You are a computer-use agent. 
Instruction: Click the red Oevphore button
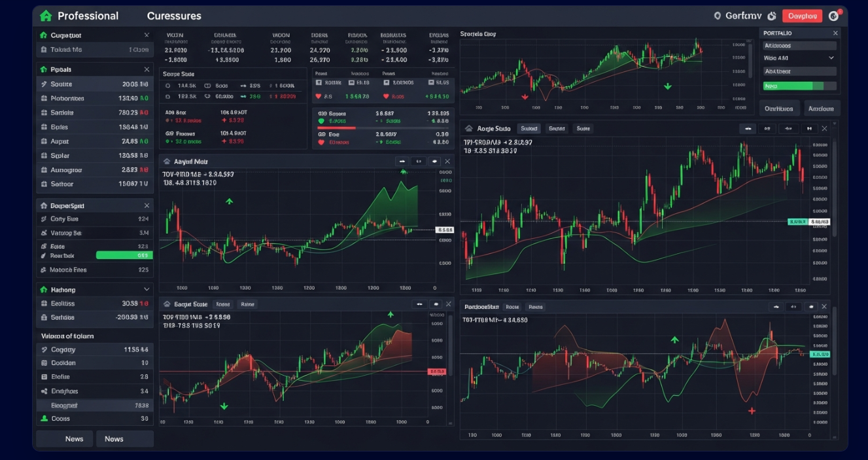[x=802, y=16]
